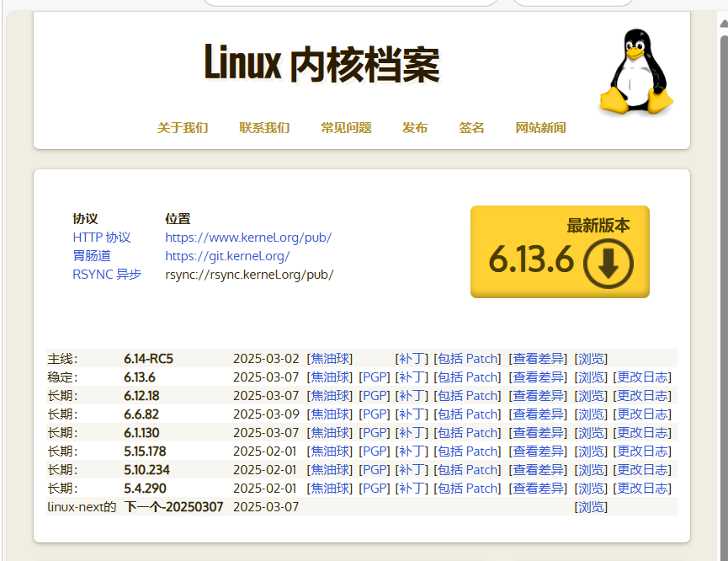Select version text 6.14-RC5
This screenshot has width=728, height=561.
[x=149, y=359]
